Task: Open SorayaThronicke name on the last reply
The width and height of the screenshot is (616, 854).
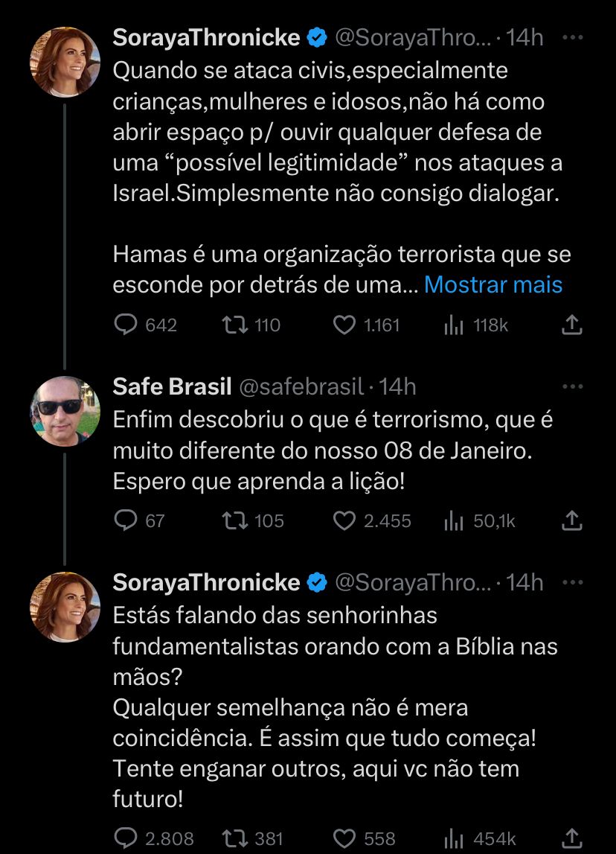Action: click(x=206, y=582)
